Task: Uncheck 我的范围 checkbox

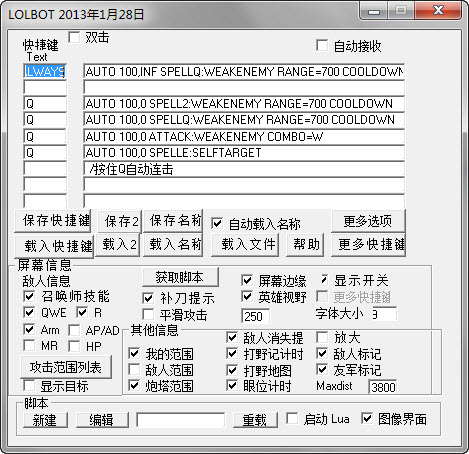Action: pyautogui.click(x=134, y=353)
